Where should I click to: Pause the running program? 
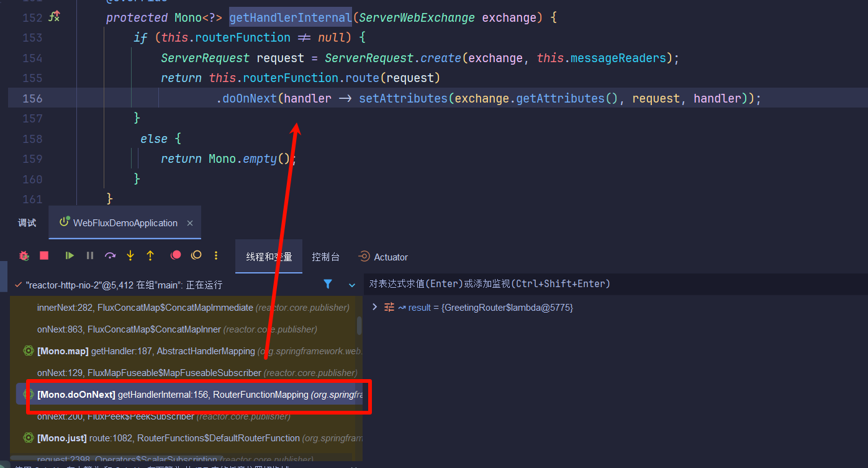coord(90,255)
